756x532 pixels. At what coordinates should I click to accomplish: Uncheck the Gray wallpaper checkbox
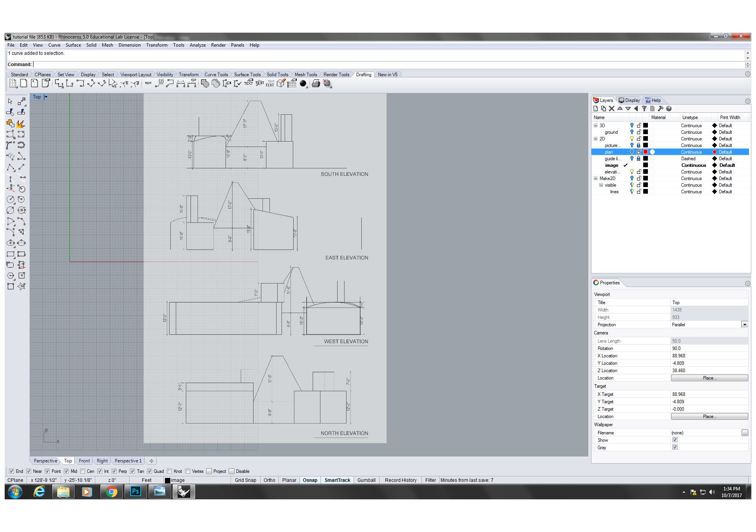point(675,447)
